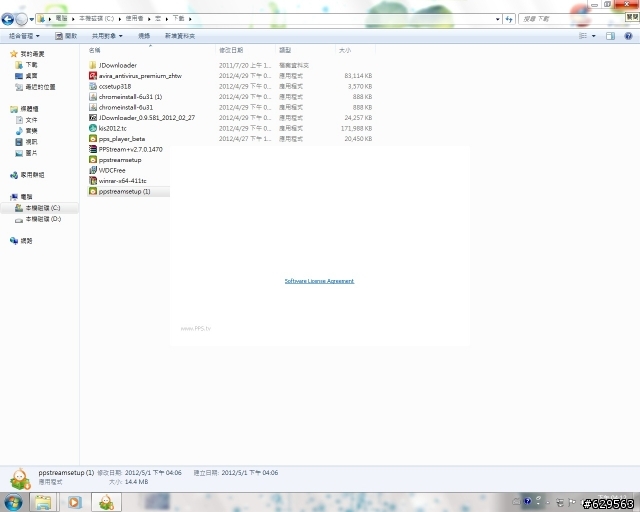Click the folder icon in the address bar
640x512 pixels.
41,18
